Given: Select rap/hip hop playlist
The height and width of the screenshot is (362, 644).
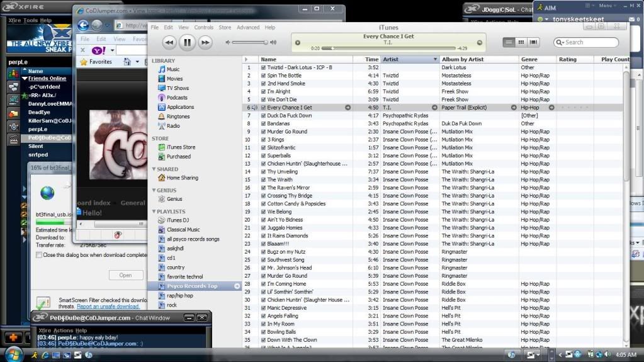Looking at the screenshot, I should (x=179, y=296).
